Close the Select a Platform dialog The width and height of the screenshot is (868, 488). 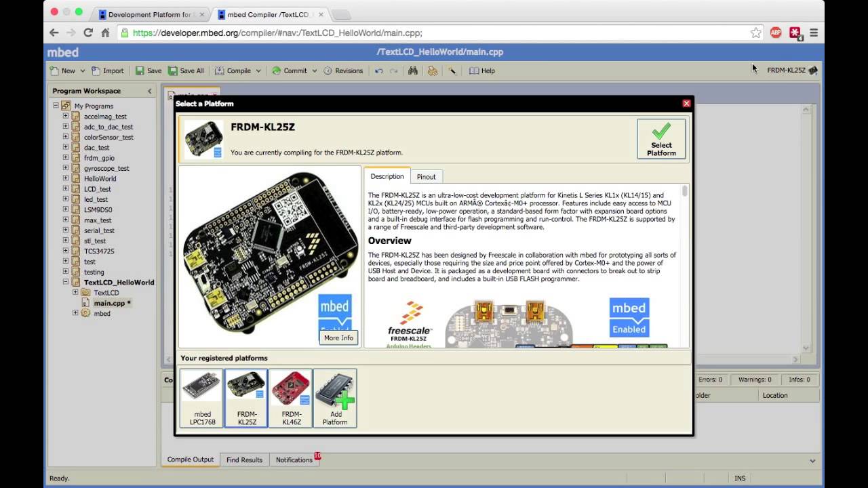click(x=686, y=103)
